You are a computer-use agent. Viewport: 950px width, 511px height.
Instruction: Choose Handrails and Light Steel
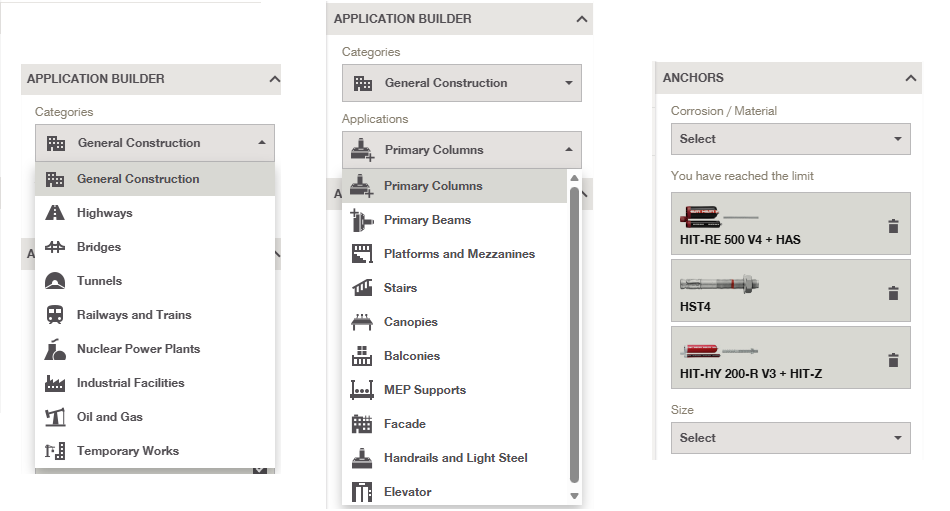pyautogui.click(x=454, y=458)
